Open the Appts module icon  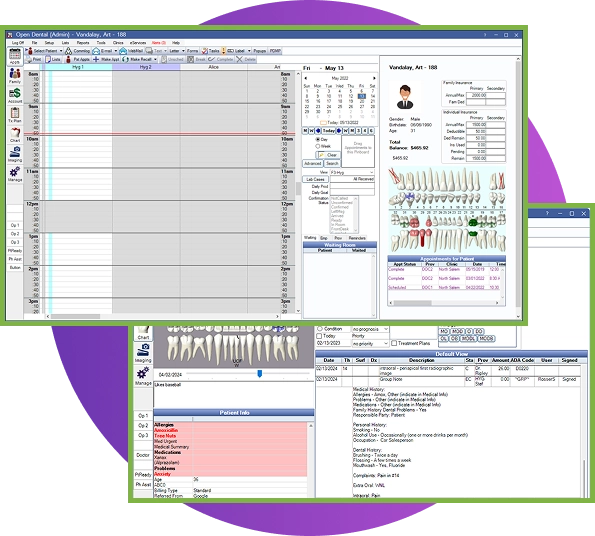point(15,56)
